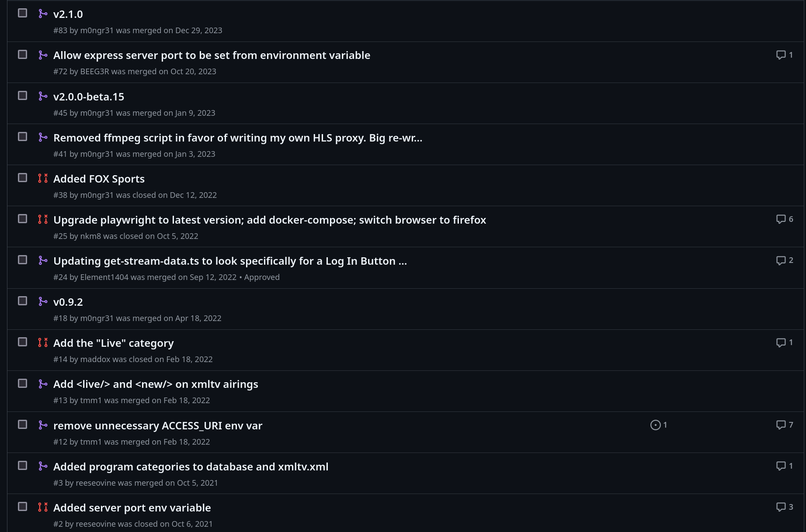
Task: Click merged icon beside v0.9.2 pull request
Action: point(43,301)
